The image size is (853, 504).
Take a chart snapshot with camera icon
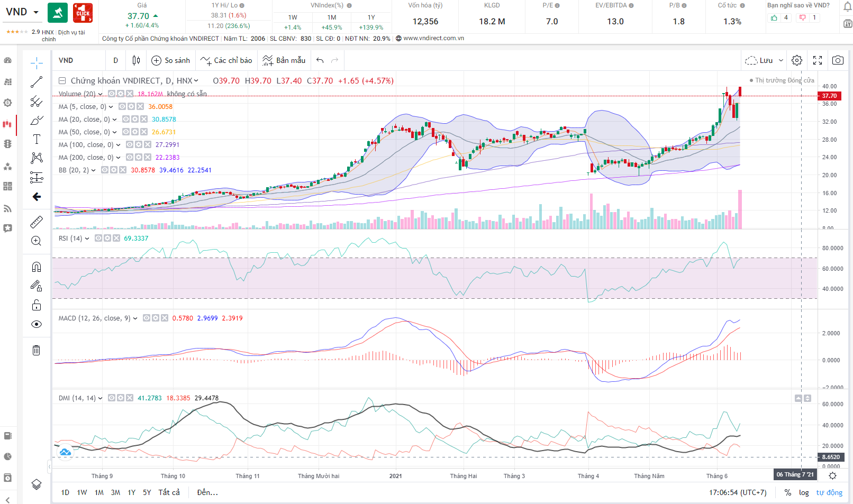click(x=838, y=60)
